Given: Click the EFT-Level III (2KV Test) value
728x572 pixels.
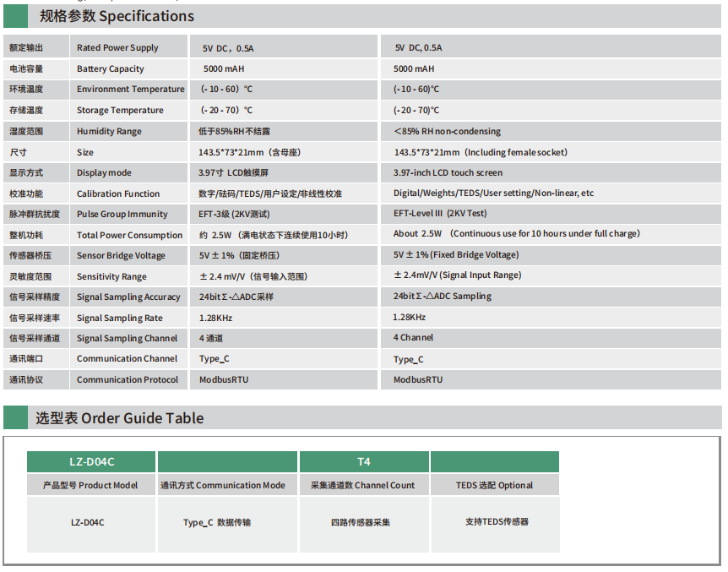Looking at the screenshot, I should [440, 214].
